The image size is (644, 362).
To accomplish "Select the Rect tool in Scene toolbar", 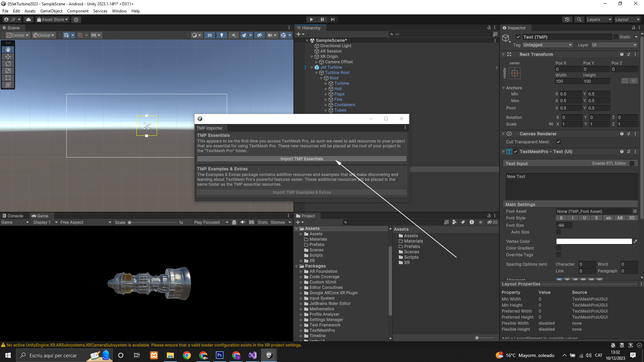I will 8,78.
